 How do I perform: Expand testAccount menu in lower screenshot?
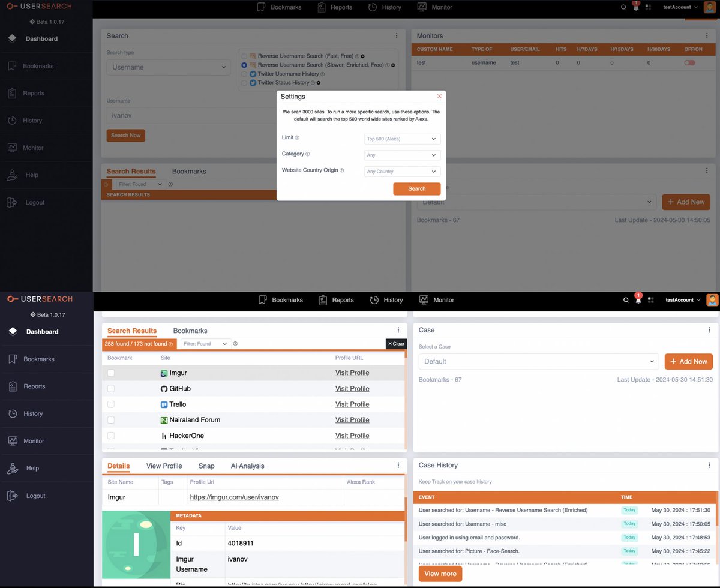click(x=682, y=300)
